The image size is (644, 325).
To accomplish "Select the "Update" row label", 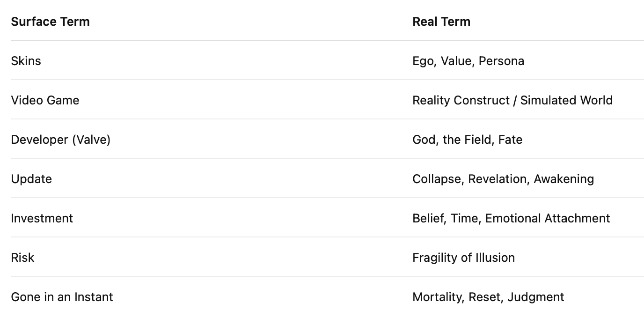I will (31, 179).
